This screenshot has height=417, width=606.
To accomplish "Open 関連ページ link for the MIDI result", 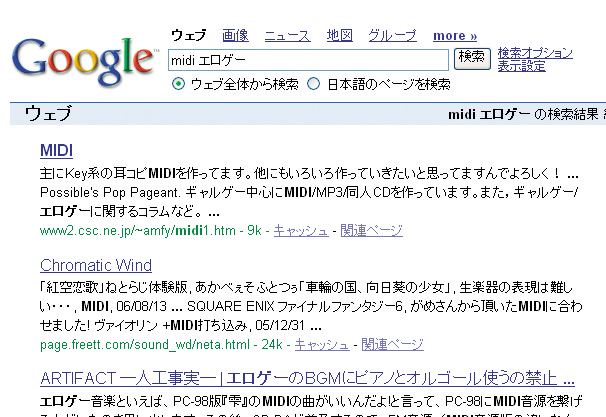I will (371, 231).
